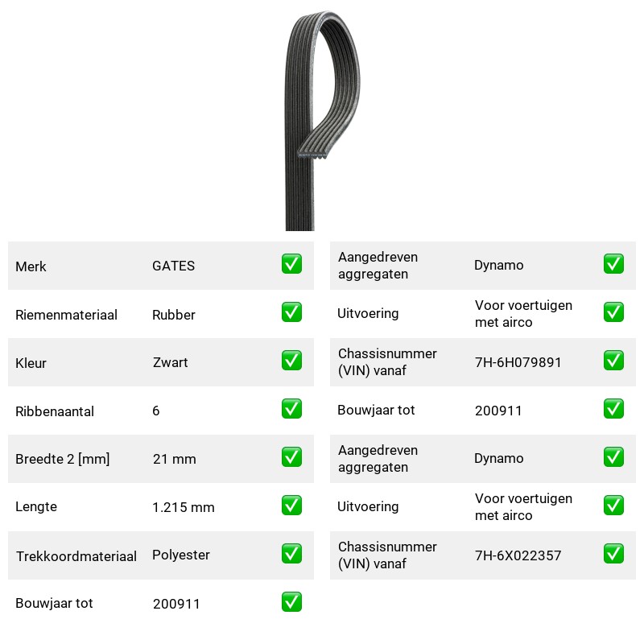Click the checkmark next to Trekkoordmateriaal Polyester
Image resolution: width=644 pixels, height=644 pixels.
pyautogui.click(x=291, y=554)
